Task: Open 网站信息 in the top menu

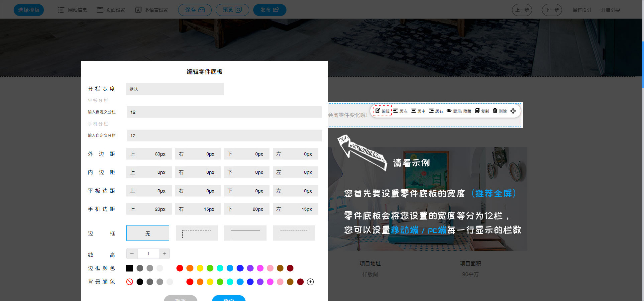Action: (x=72, y=10)
